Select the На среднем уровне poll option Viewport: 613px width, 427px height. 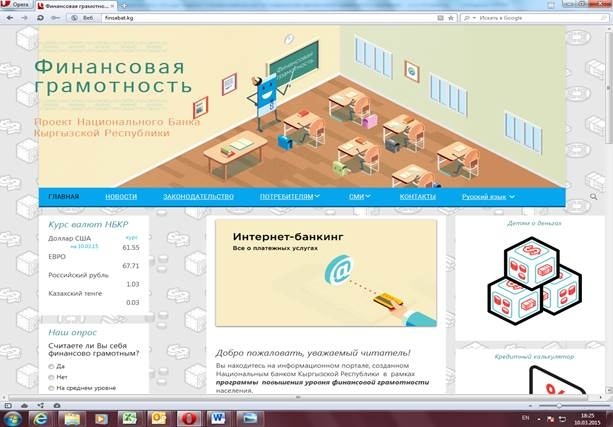[51, 388]
